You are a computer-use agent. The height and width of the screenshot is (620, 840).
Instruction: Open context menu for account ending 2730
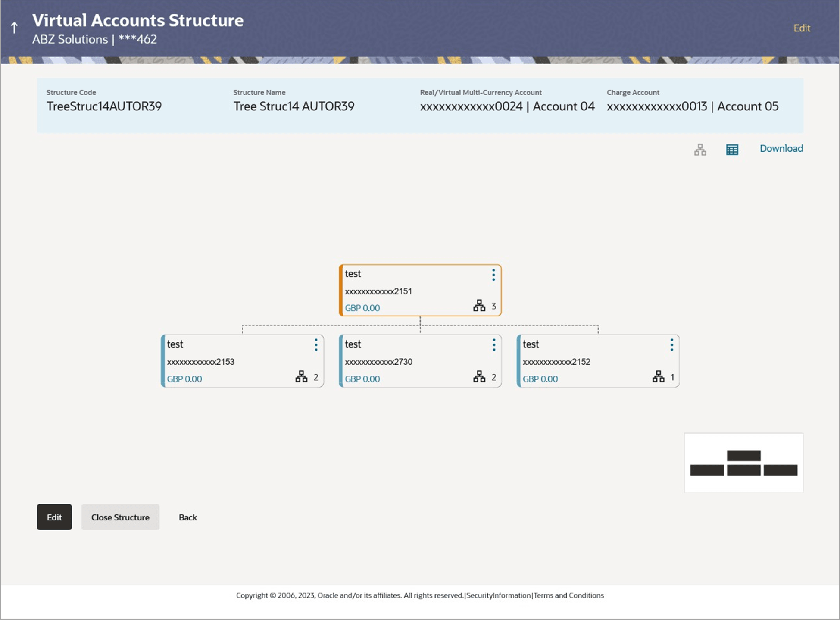coord(494,345)
